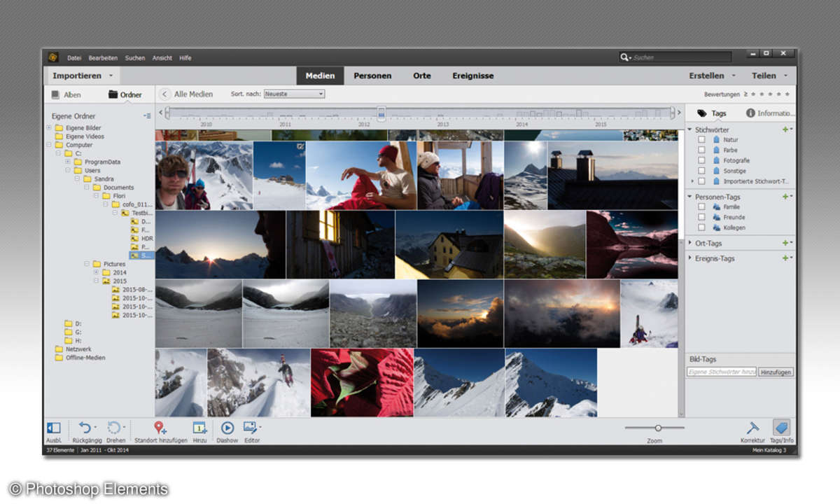Click the Hinzufügen button in Bild-Tags
Screen dimensions: 840x504
coord(776,372)
